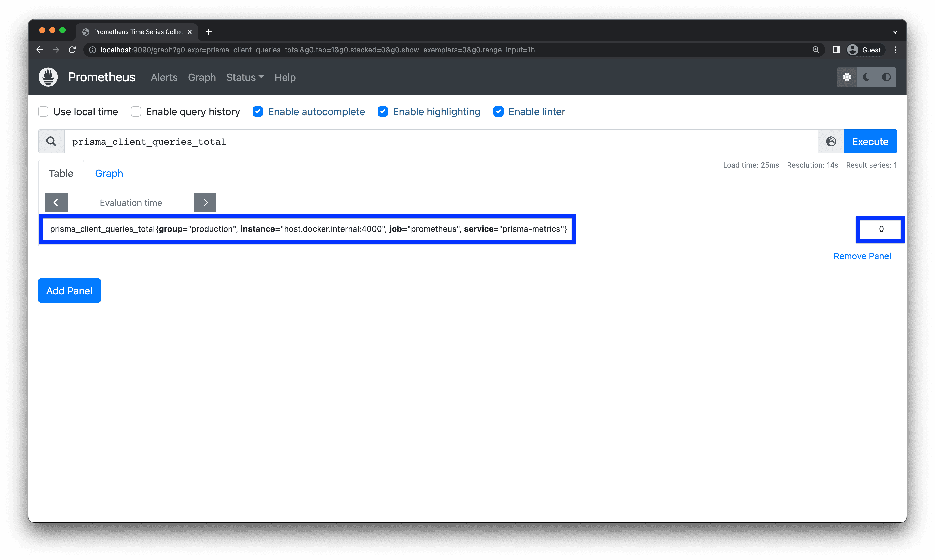This screenshot has width=935, height=560.
Task: Open the Alerts page
Action: click(x=164, y=77)
